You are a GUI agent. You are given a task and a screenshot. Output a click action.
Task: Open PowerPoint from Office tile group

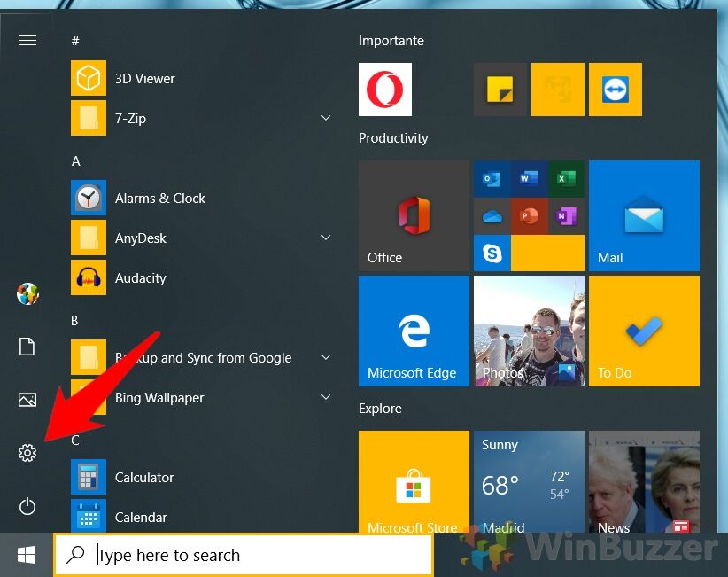pyautogui.click(x=529, y=216)
